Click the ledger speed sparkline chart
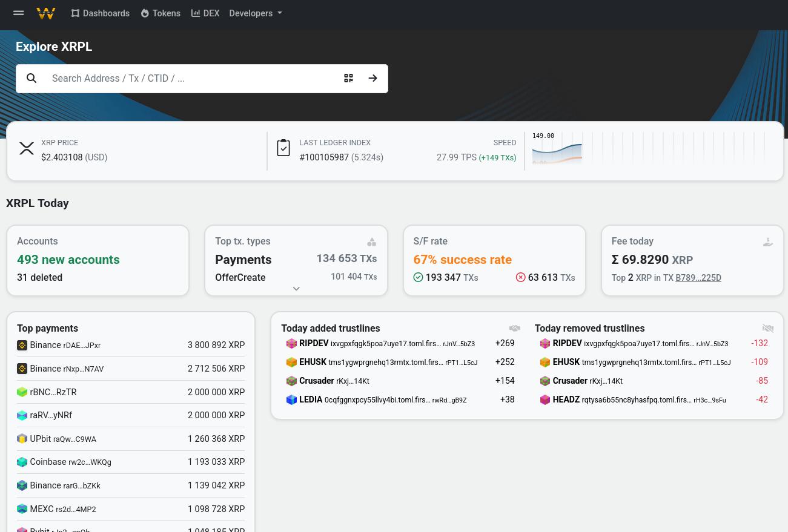This screenshot has width=788, height=532. click(557, 151)
